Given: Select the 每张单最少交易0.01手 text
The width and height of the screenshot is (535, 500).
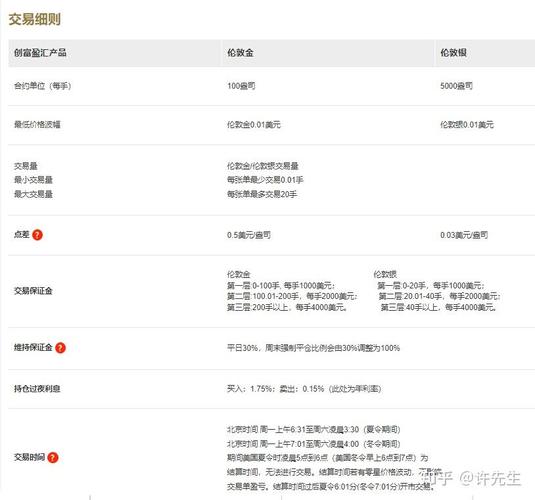Looking at the screenshot, I should pos(265,180).
